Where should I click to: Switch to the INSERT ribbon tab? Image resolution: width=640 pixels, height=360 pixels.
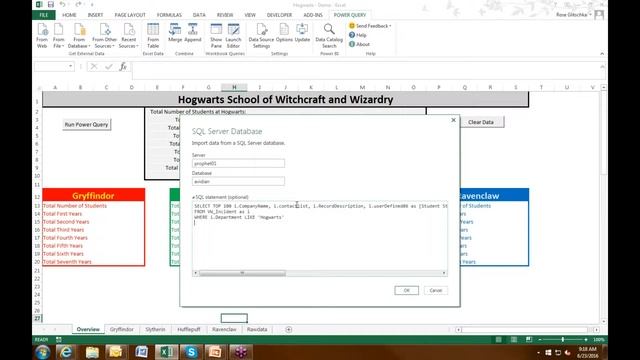[x=95, y=15]
